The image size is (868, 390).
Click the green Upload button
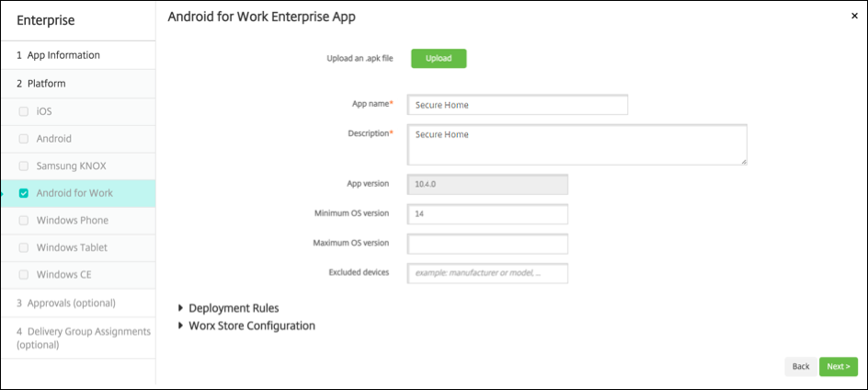point(439,59)
